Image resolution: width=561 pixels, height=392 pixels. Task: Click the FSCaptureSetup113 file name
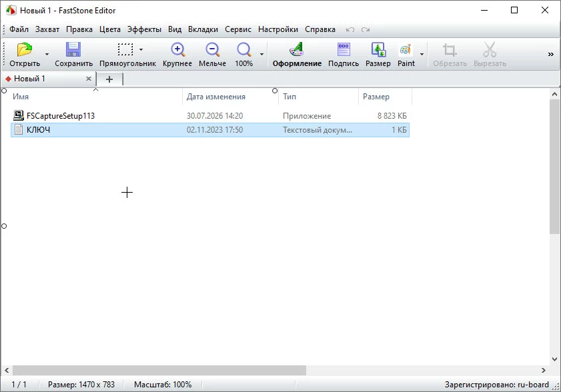click(x=61, y=116)
